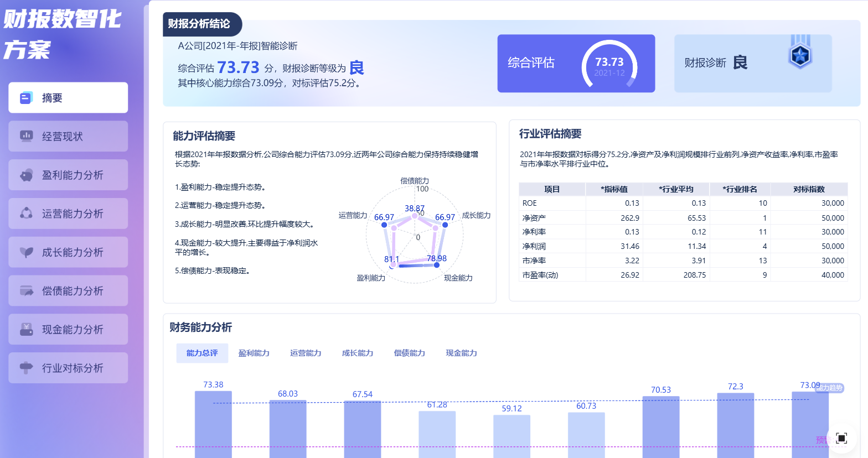
Task: Switch to the 盈利能力 tab
Action: [x=254, y=353]
